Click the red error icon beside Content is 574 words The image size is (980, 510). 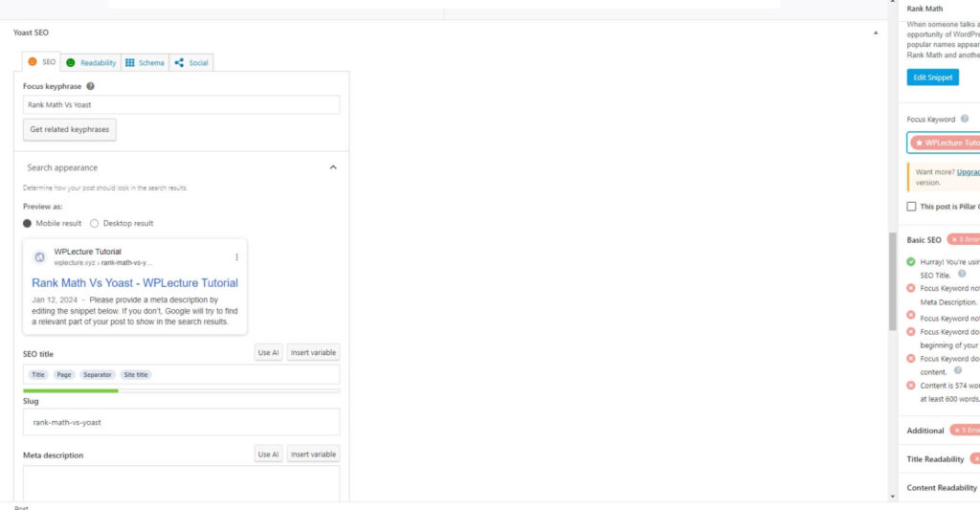[911, 386]
